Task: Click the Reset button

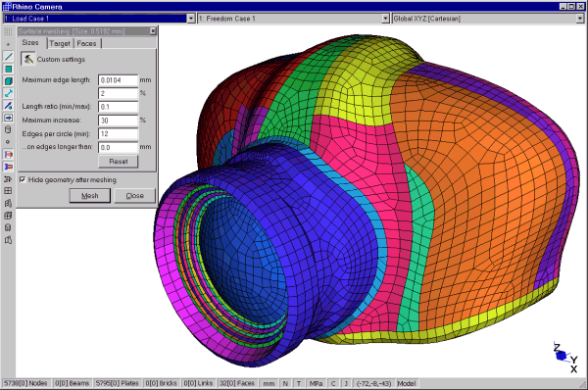Action: coord(119,162)
